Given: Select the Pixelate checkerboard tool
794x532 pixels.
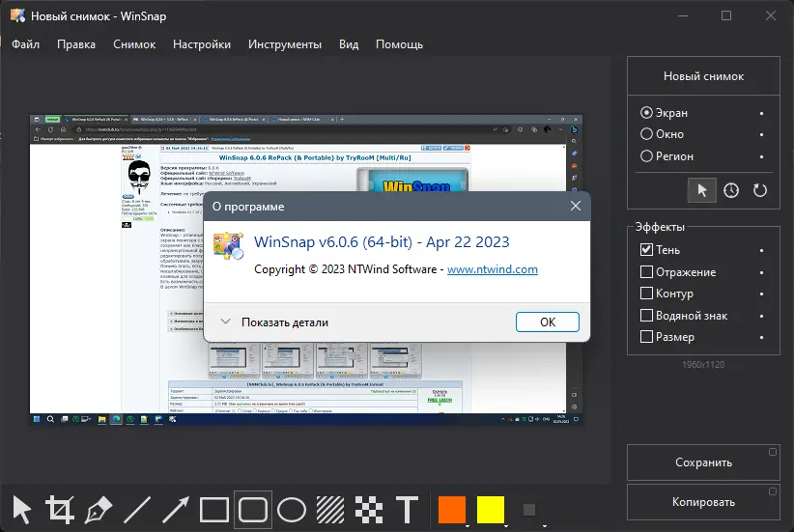Looking at the screenshot, I should click(x=369, y=510).
